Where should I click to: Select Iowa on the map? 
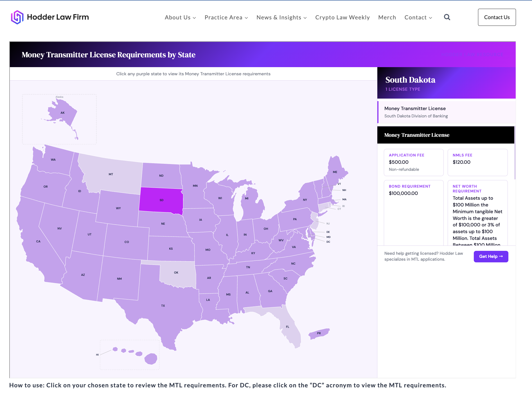[200, 220]
